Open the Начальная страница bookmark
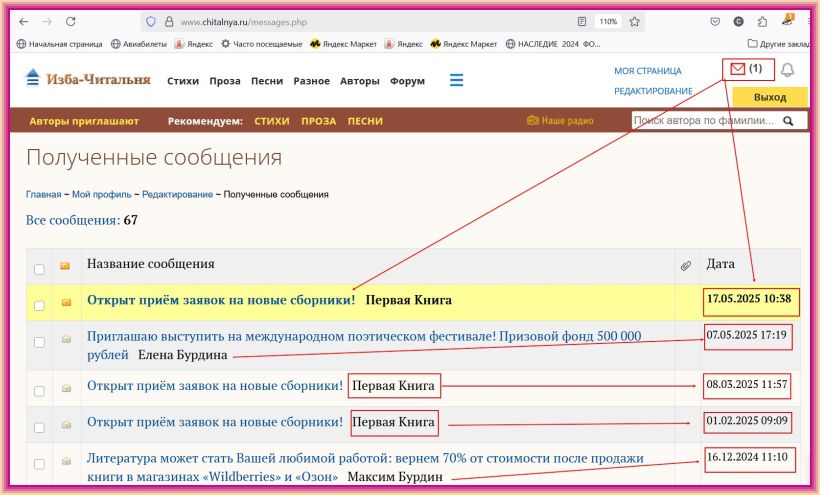 [x=59, y=44]
